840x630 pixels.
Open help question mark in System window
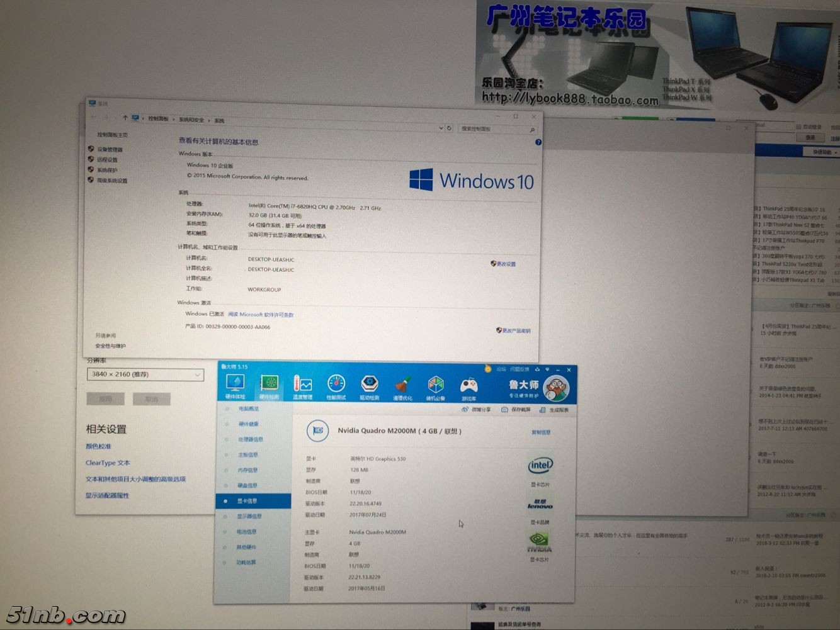click(538, 142)
